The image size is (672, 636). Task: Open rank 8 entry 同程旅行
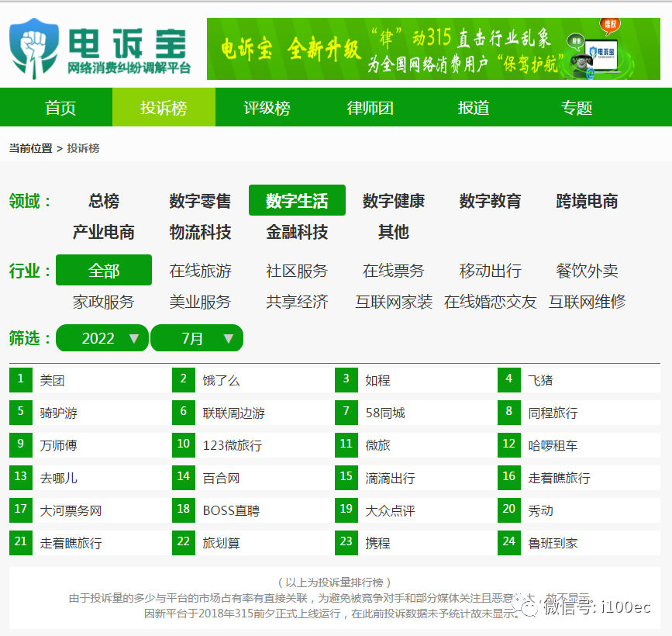coord(553,413)
